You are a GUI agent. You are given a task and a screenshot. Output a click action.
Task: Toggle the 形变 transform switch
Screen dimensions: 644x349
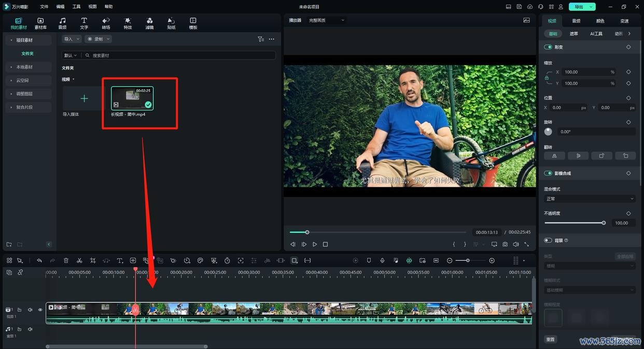coord(548,47)
